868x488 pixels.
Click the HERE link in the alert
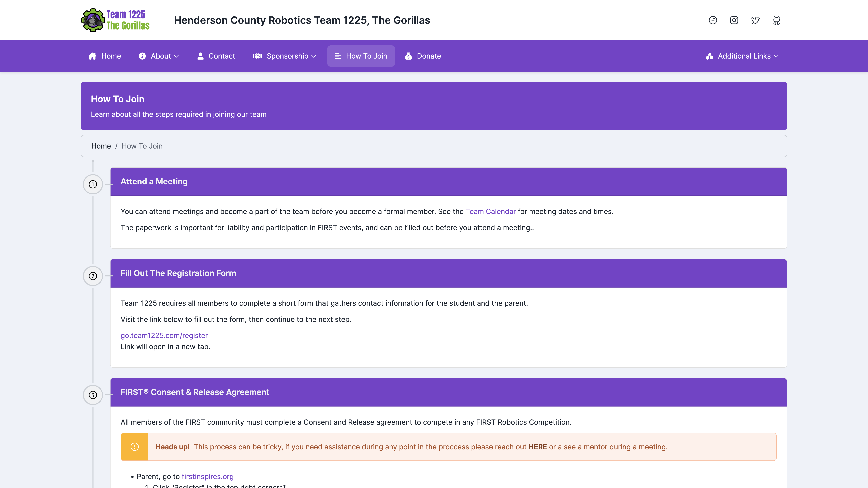[537, 447]
